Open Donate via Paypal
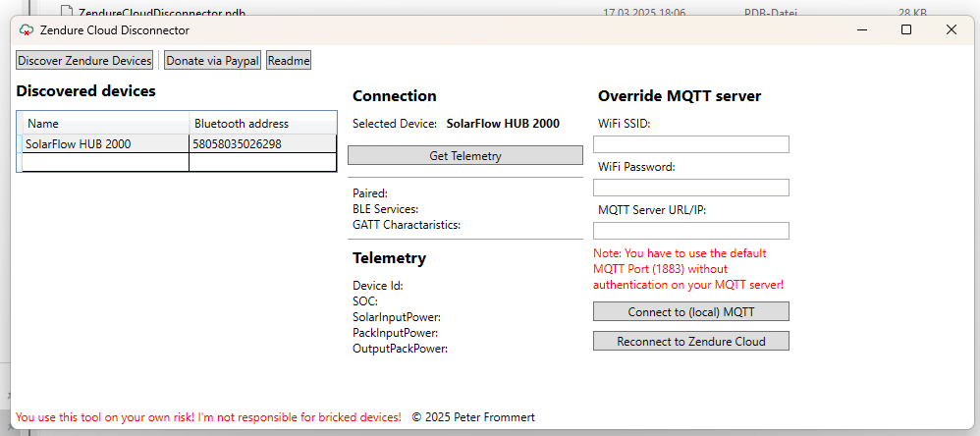 (212, 61)
